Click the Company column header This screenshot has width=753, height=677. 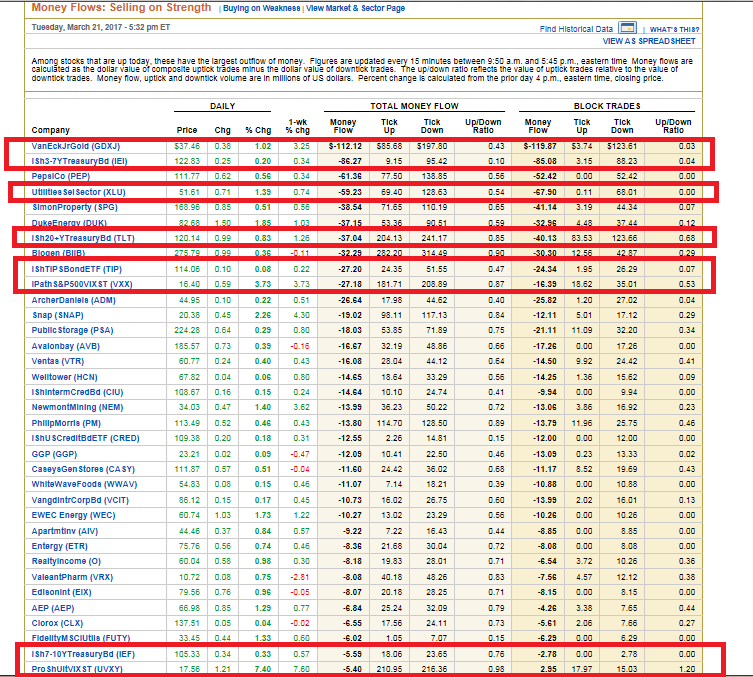51,129
